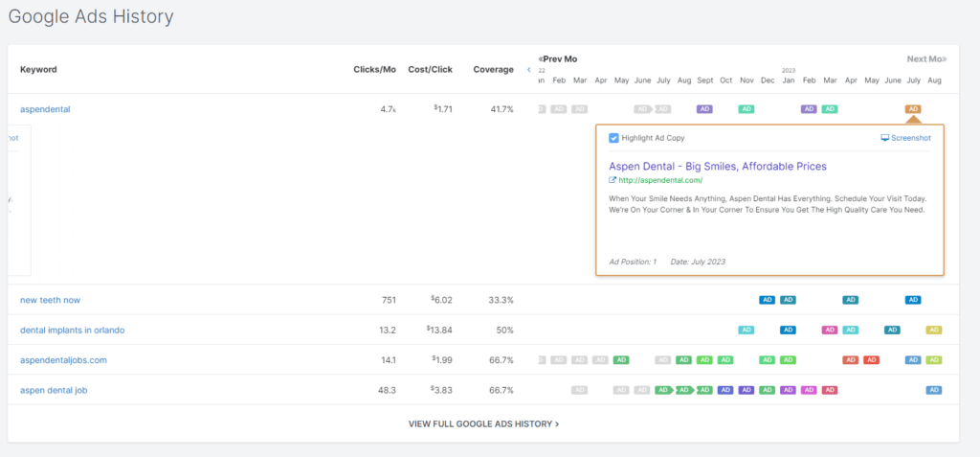Image resolution: width=980 pixels, height=457 pixels.
Task: Open the aspendentaljobs.com keyword link
Action: coord(63,360)
